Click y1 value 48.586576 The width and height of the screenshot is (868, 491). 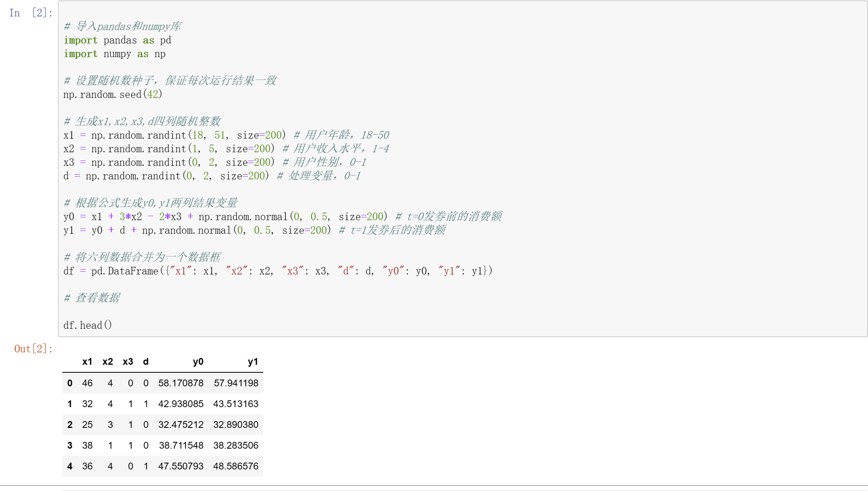[x=236, y=466]
